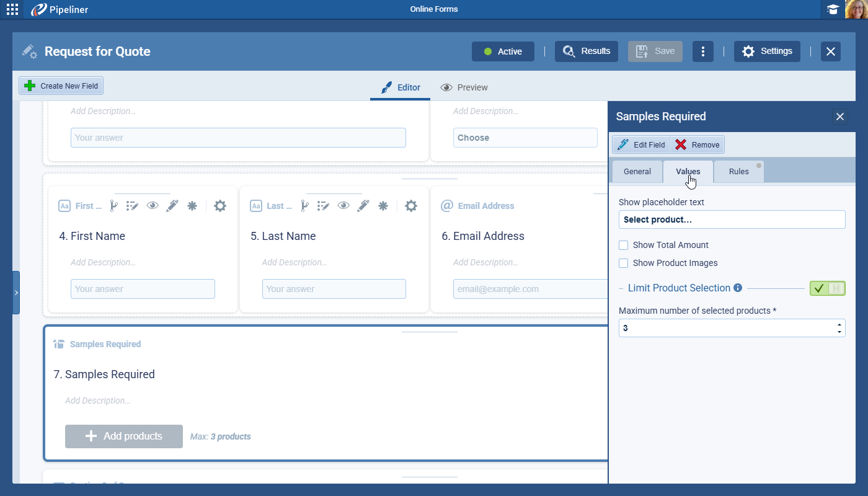Click the First Name field gear settings icon
868x496 pixels.
pyautogui.click(x=220, y=206)
